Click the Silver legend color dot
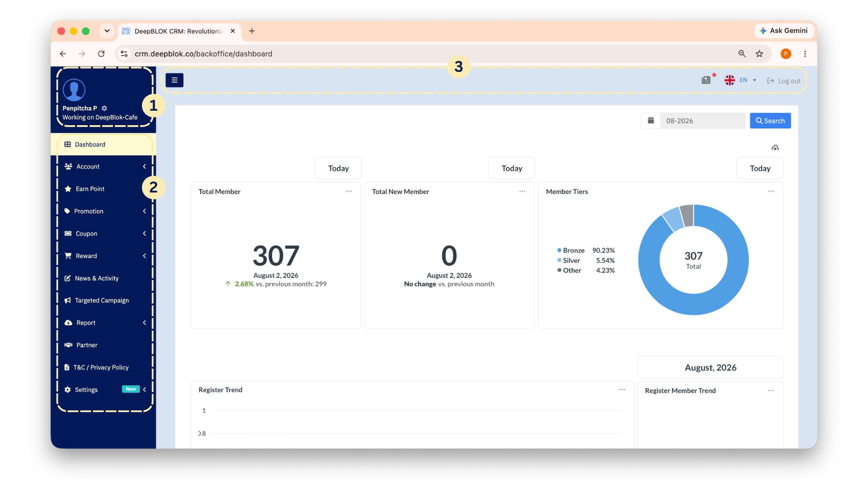The image size is (868, 488). coord(559,260)
